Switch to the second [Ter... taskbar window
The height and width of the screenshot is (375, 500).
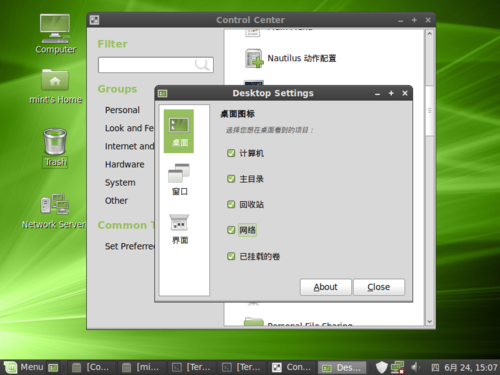[241, 367]
